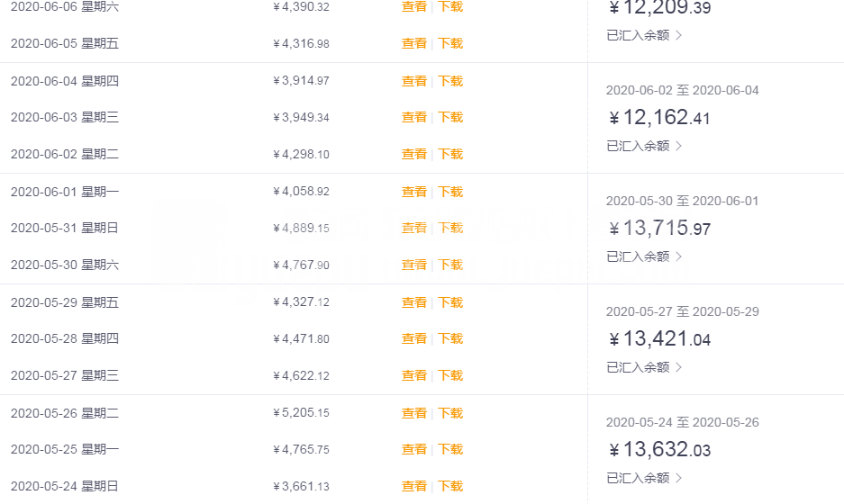View details for 2020-06-02 星期二
The width and height of the screenshot is (844, 504).
413,154
